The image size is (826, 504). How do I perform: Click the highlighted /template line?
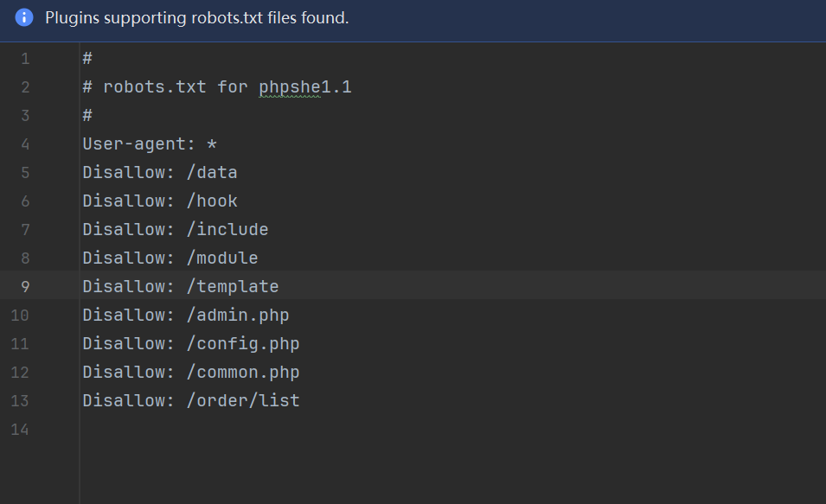(x=181, y=287)
